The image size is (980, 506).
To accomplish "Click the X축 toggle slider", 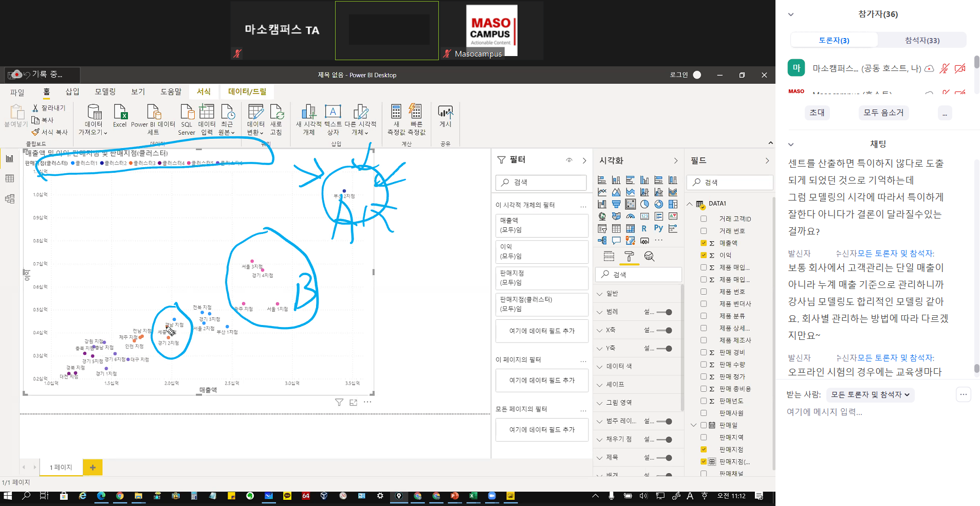I will point(665,330).
